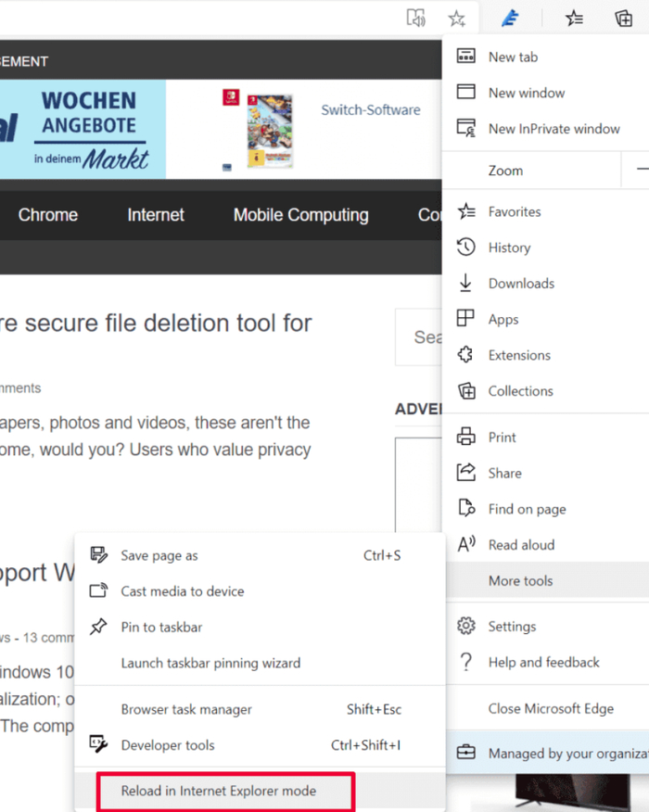This screenshot has width=649, height=812.
Task: Click the Read aloud icon in address bar
Action: coord(416,18)
